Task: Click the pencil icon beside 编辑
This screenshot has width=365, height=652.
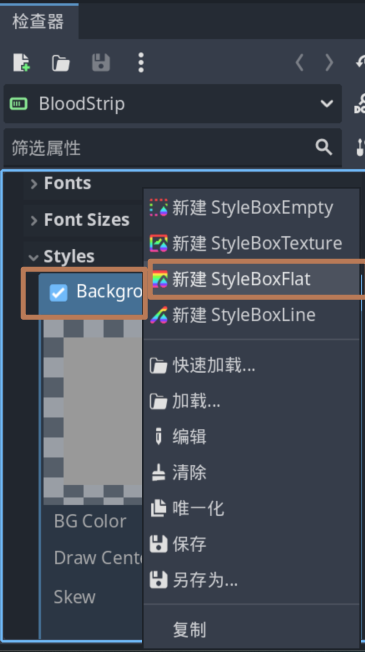Action: tap(158, 437)
